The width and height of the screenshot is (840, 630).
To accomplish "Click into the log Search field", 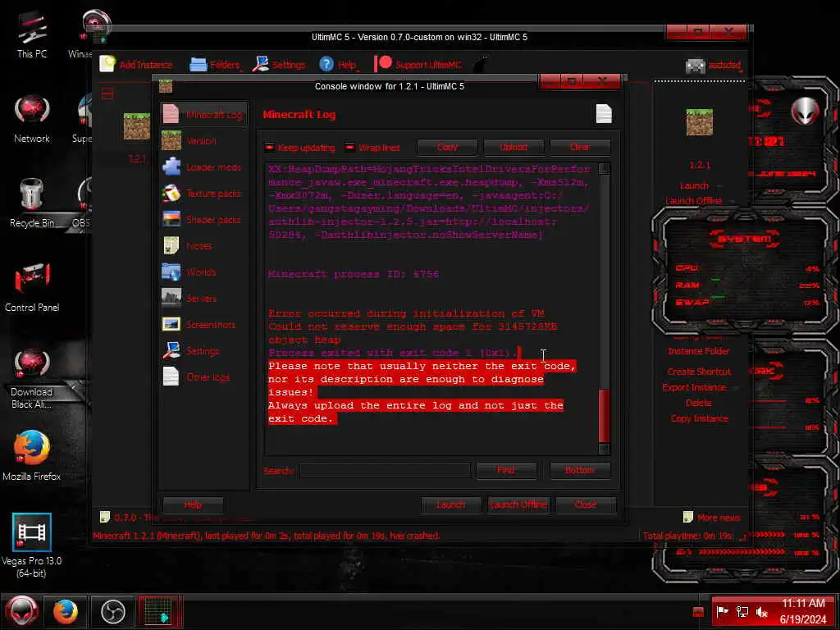I will 386,470.
